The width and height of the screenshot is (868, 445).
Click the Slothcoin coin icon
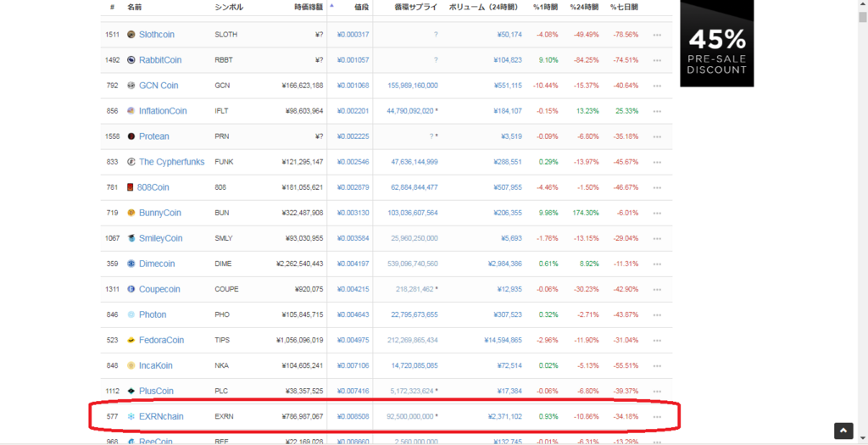[131, 34]
